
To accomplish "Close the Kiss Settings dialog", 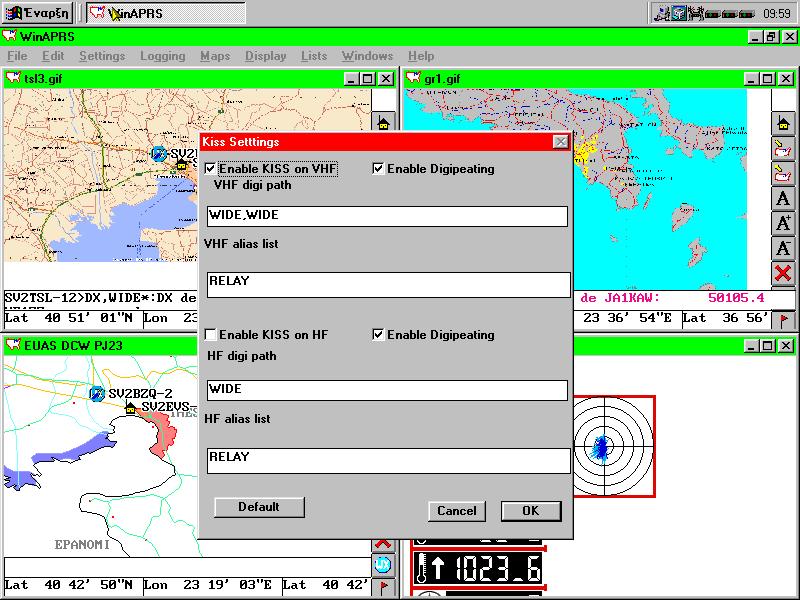I will click(x=561, y=142).
